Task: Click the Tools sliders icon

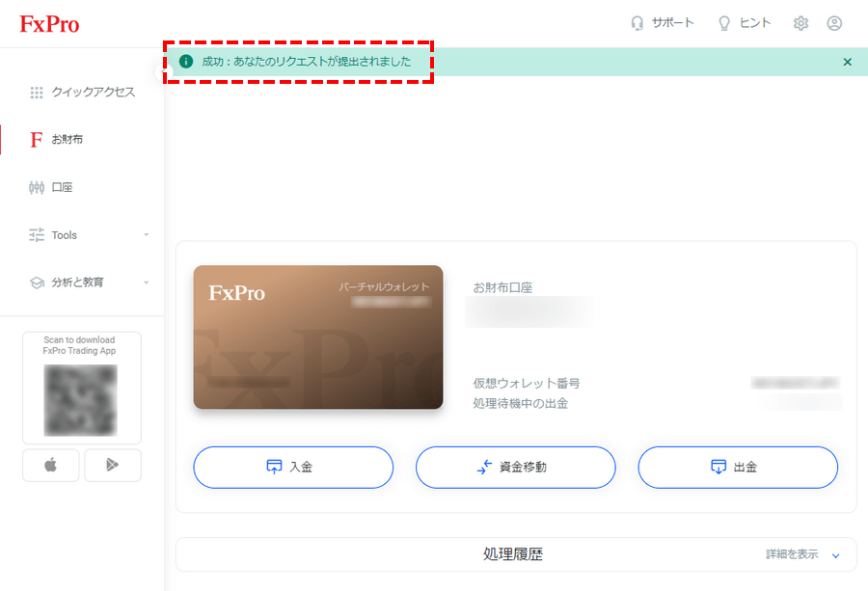Action: click(x=37, y=235)
